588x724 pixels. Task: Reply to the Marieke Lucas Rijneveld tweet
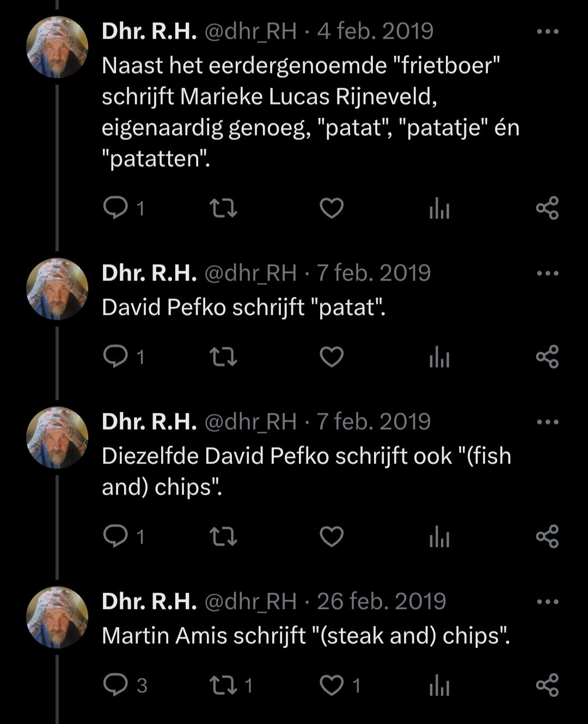point(115,208)
